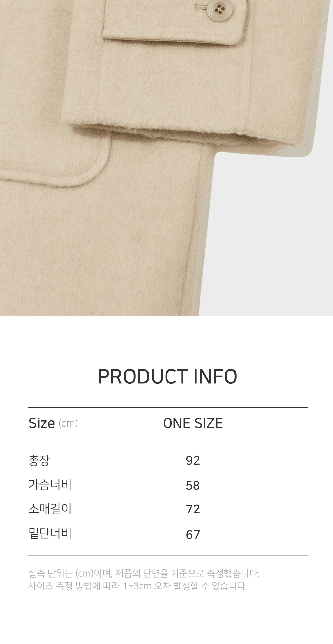This screenshot has width=333, height=644.
Task: Click the 1~3cm error disclaimer line
Action: (138, 586)
